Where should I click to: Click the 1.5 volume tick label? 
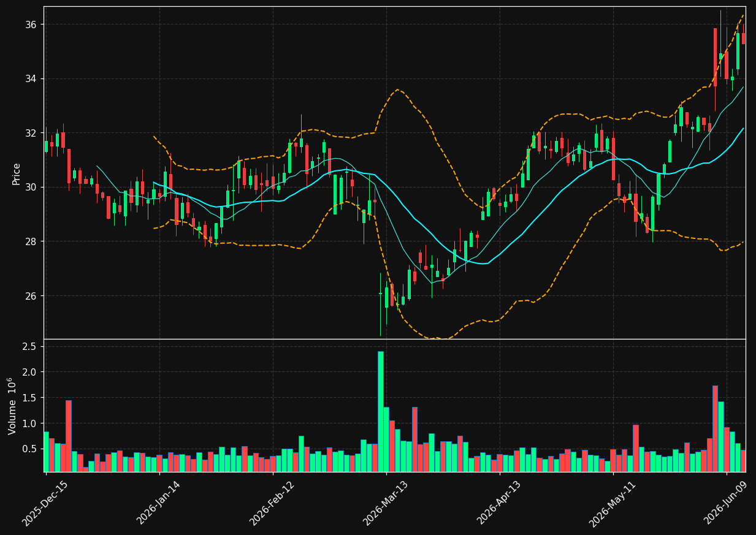coord(29,398)
